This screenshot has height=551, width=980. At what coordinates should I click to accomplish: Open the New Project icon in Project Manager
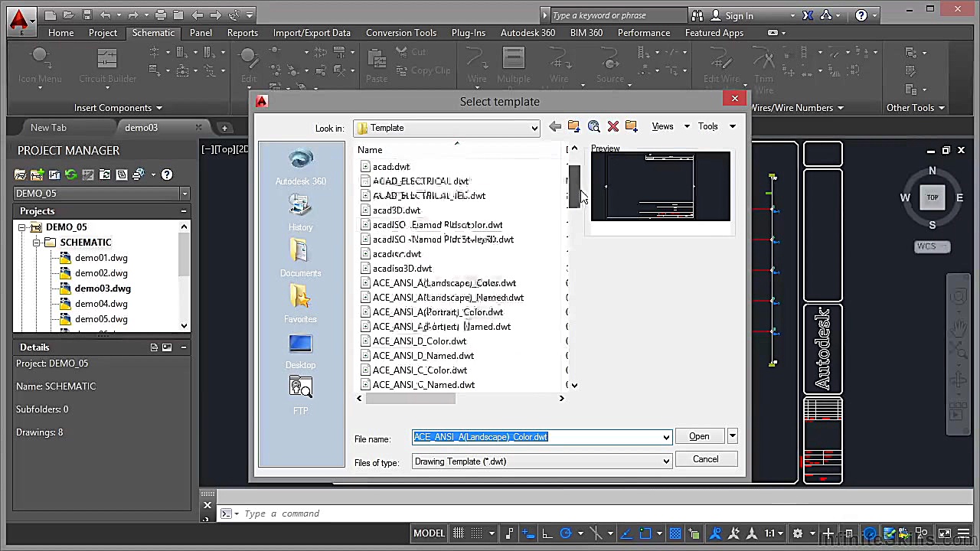37,174
